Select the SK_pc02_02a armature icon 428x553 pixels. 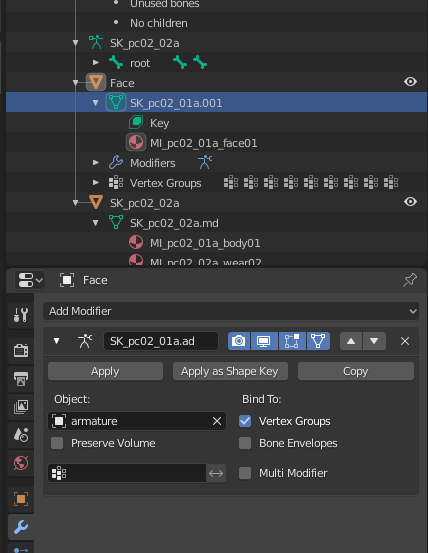(x=96, y=43)
